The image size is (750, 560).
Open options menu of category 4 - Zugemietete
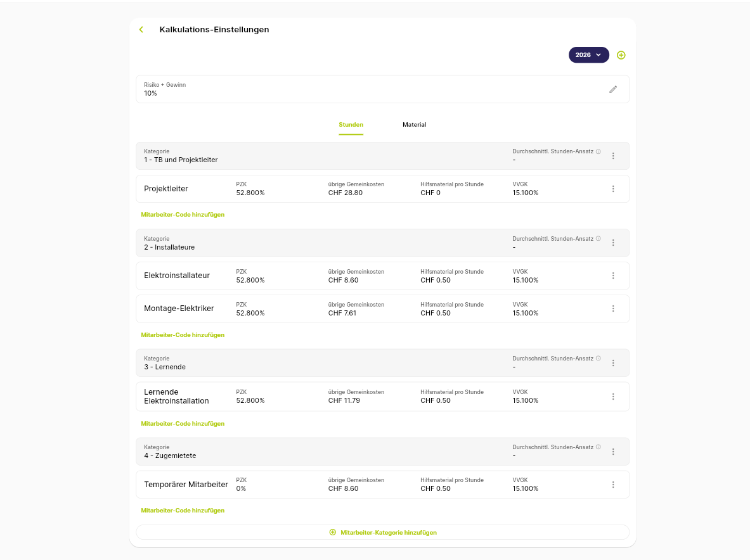pos(612,452)
